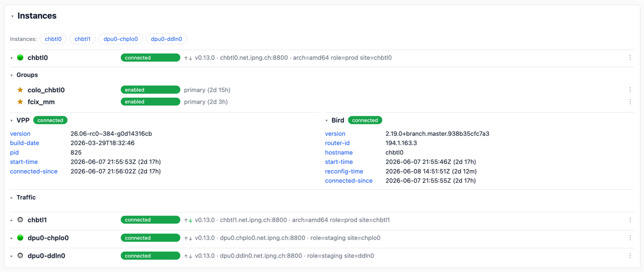
Task: Click the primary (2d 3h) text
Action: point(206,101)
